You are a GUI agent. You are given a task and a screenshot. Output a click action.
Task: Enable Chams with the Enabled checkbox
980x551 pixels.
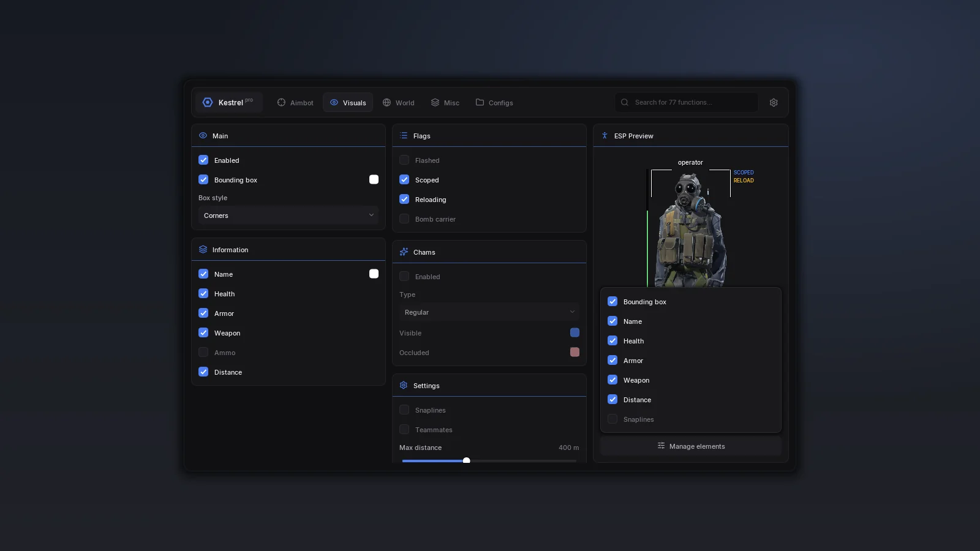click(x=404, y=276)
